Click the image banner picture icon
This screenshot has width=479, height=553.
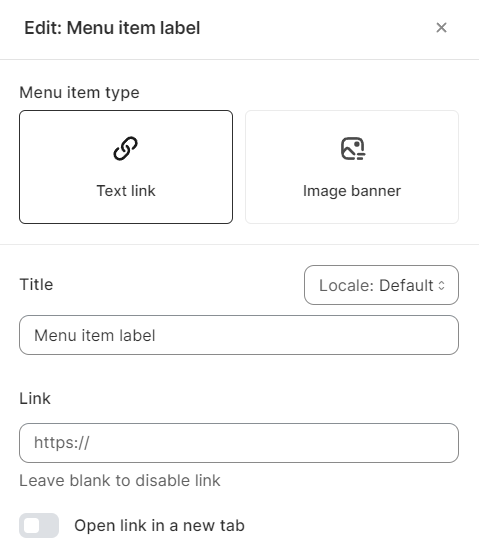pos(353,148)
